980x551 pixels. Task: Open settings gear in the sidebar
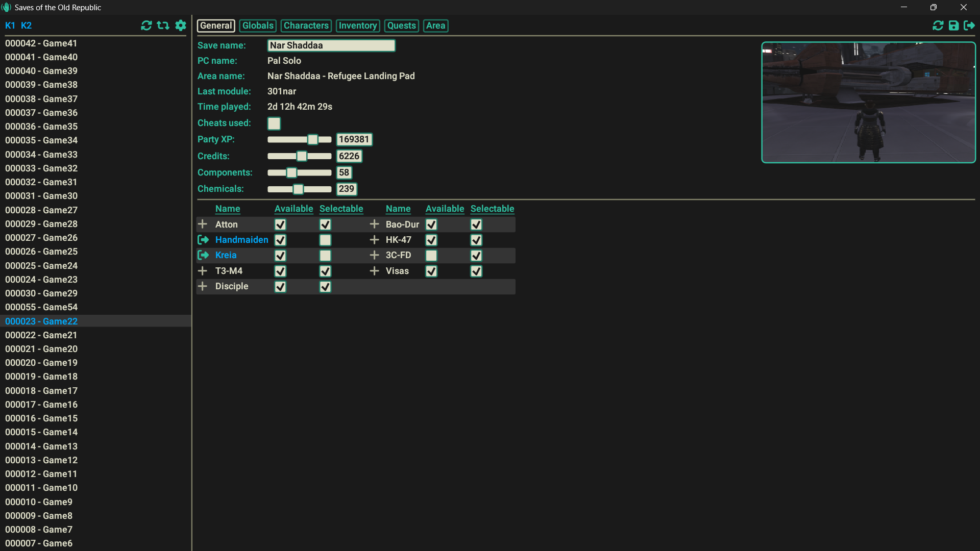pyautogui.click(x=181, y=26)
